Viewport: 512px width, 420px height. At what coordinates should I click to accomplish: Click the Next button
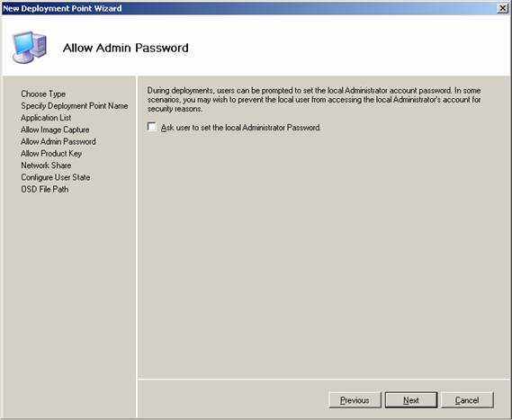(411, 400)
